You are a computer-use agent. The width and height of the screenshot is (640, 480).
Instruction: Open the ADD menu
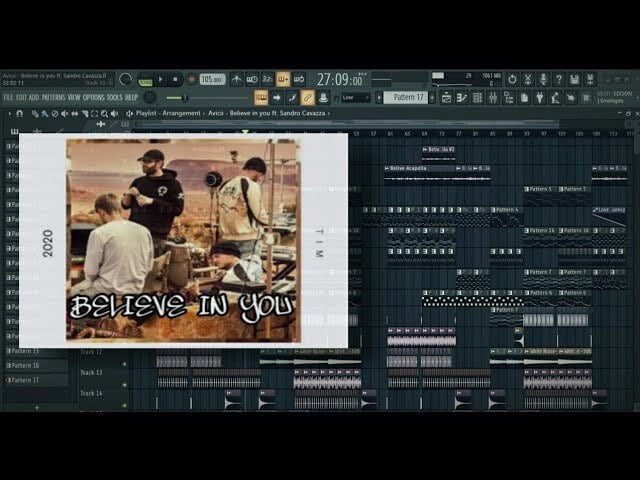[x=34, y=98]
